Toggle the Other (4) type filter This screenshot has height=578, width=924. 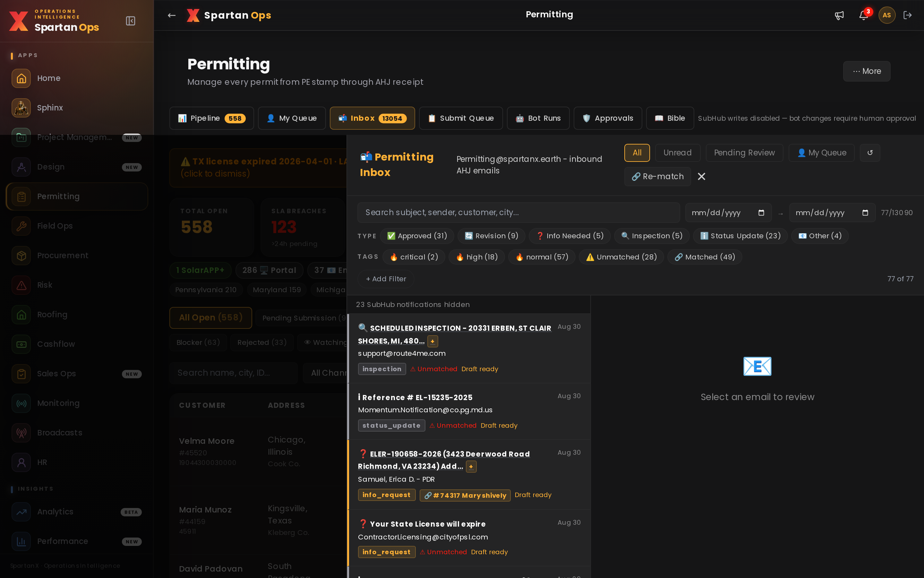tap(820, 236)
